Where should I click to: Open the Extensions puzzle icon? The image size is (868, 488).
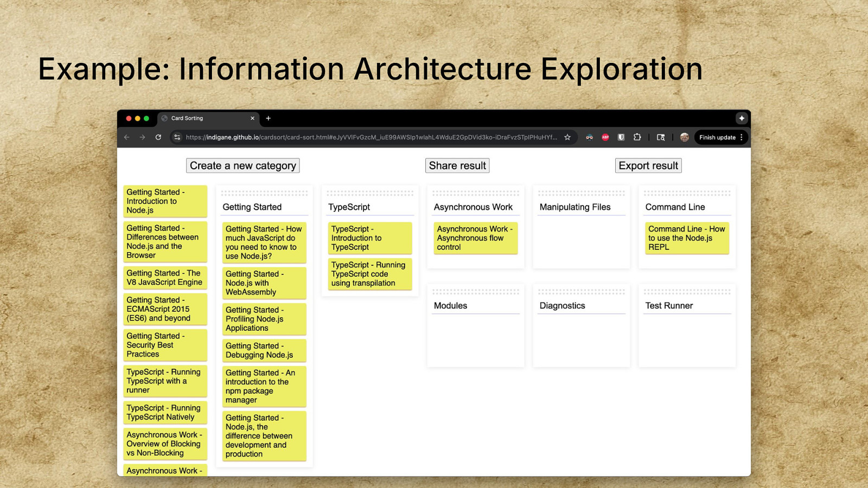coord(637,137)
